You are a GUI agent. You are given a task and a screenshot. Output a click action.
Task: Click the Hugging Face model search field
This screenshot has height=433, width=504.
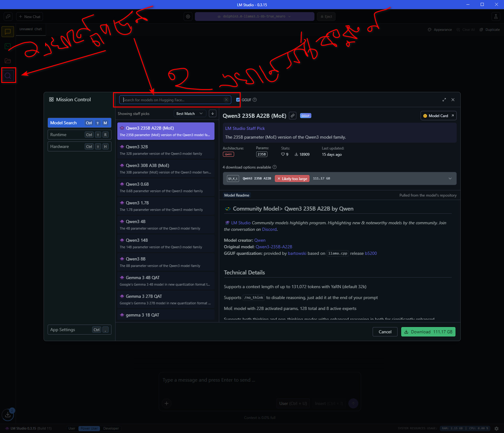coord(173,100)
